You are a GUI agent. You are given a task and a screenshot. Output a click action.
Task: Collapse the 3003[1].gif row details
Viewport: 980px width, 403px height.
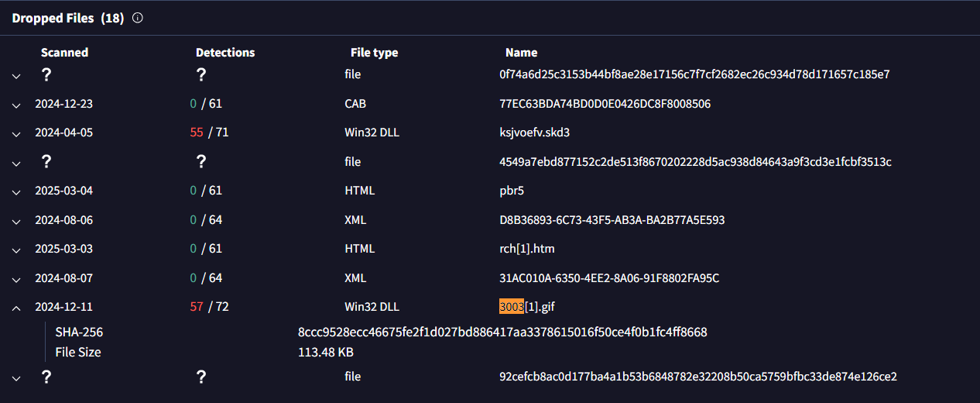pyautogui.click(x=15, y=308)
